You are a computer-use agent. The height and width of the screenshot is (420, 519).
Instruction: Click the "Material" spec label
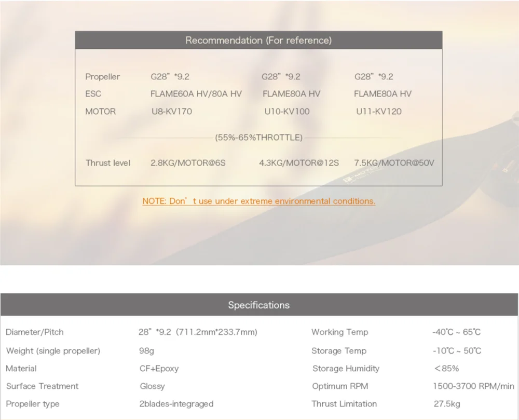tap(21, 369)
